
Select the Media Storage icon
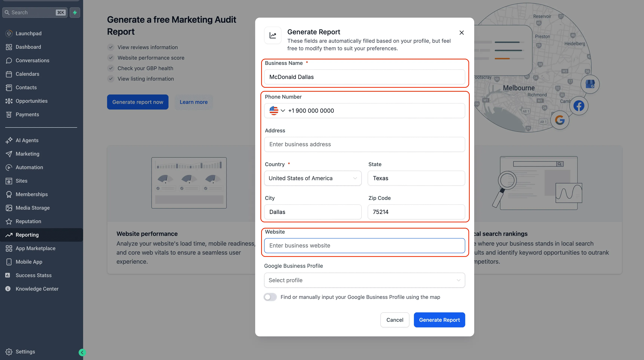9,208
